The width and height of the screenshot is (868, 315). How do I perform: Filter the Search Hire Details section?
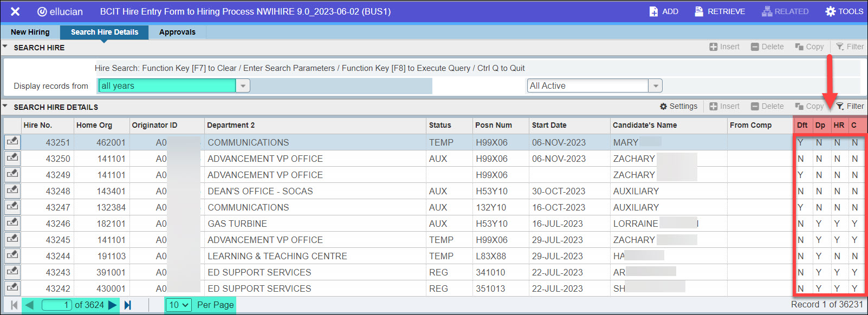click(850, 107)
